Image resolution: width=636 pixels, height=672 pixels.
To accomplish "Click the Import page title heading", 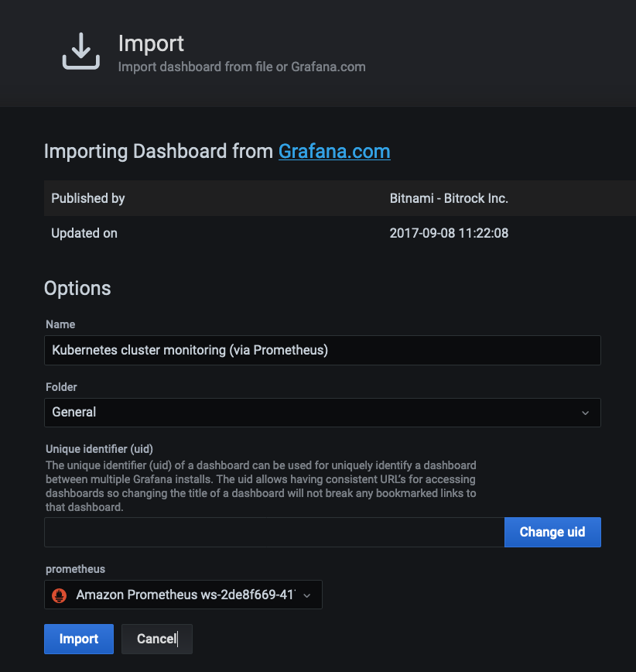I will (151, 43).
